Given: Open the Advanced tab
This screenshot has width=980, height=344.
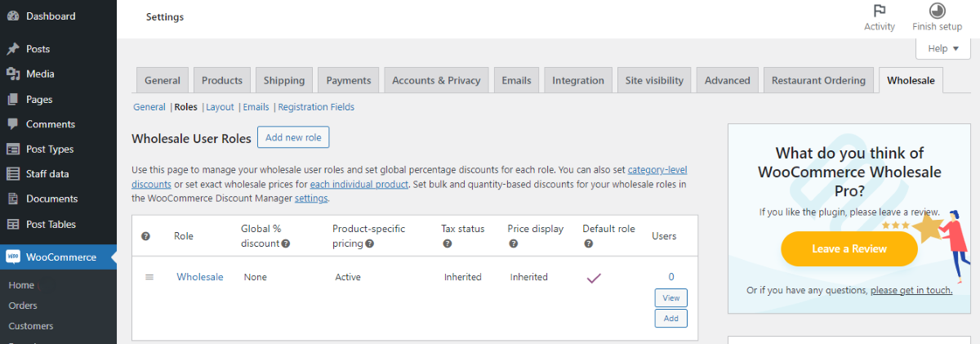Looking at the screenshot, I should (x=727, y=80).
